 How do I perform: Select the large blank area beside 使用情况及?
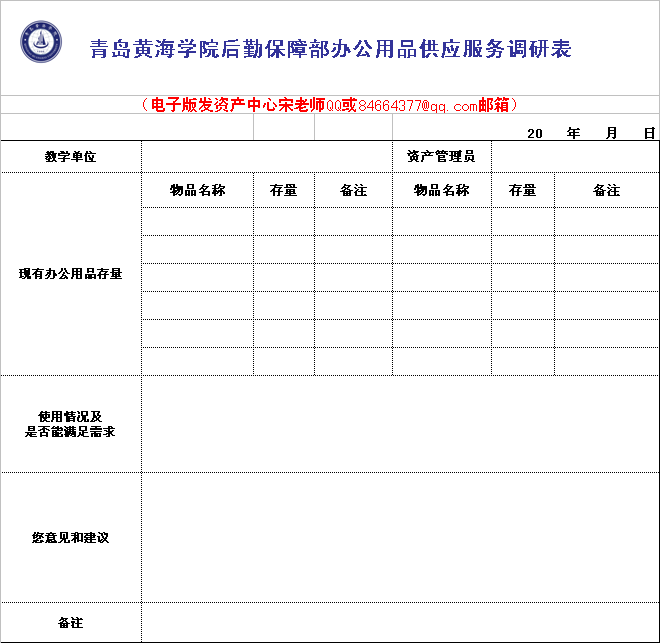(x=400, y=424)
